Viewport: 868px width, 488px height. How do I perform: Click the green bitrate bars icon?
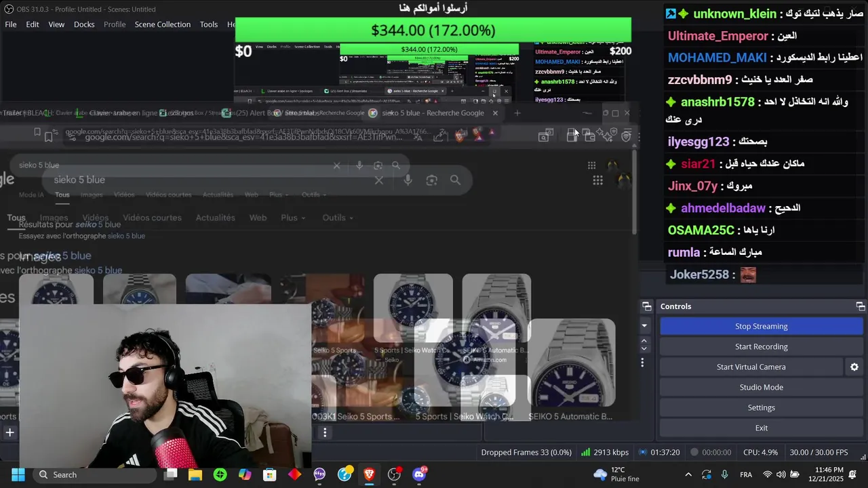585,452
